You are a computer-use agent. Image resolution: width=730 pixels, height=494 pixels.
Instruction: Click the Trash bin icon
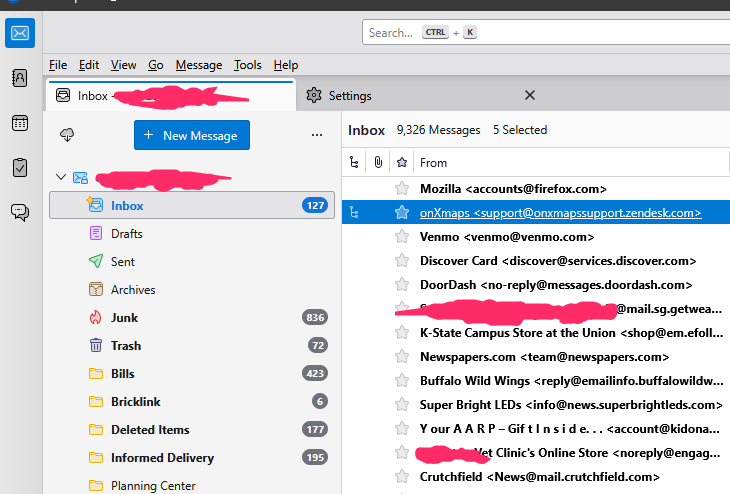[96, 345]
